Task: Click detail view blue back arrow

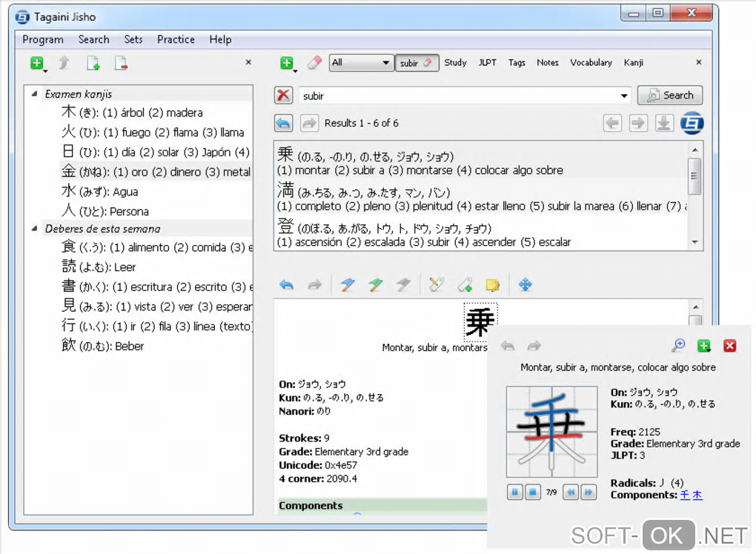Action: click(286, 285)
